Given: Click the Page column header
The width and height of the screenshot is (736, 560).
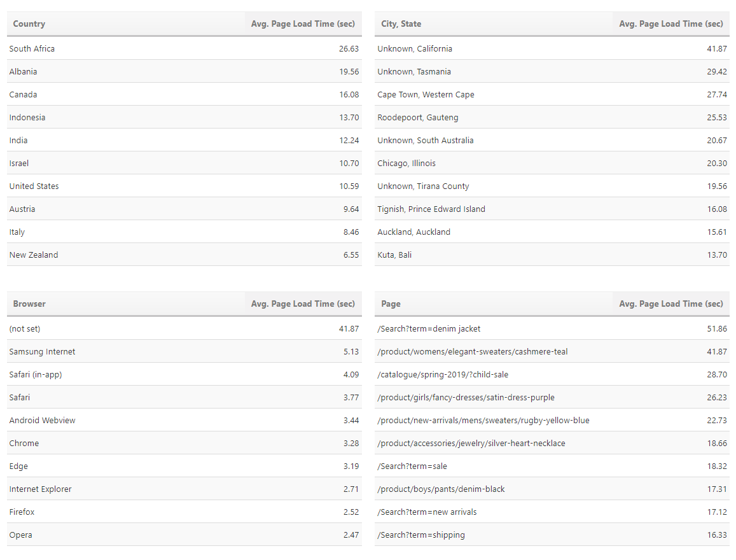Looking at the screenshot, I should click(x=391, y=304).
